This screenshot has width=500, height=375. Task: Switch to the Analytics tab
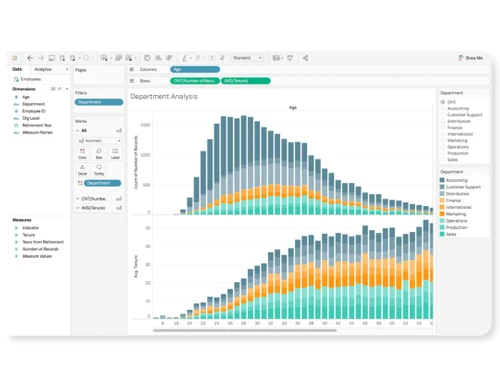(43, 69)
